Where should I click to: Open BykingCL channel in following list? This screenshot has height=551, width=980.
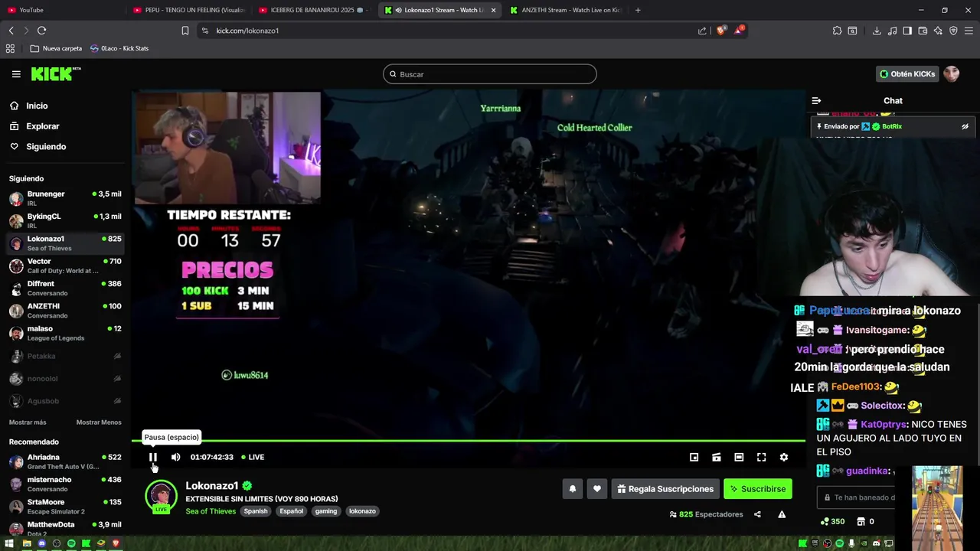(x=65, y=220)
